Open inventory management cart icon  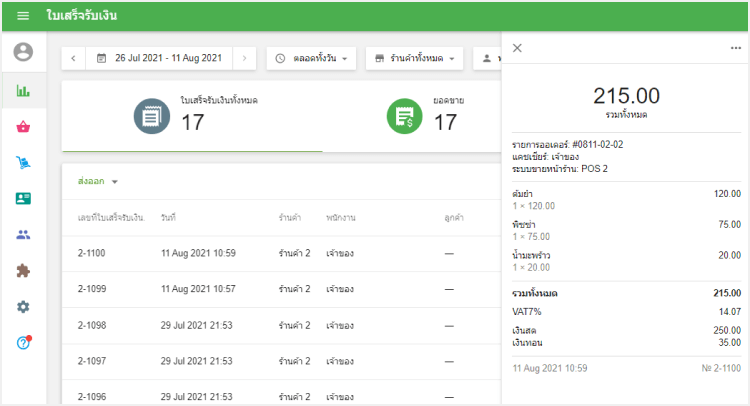[x=23, y=162]
